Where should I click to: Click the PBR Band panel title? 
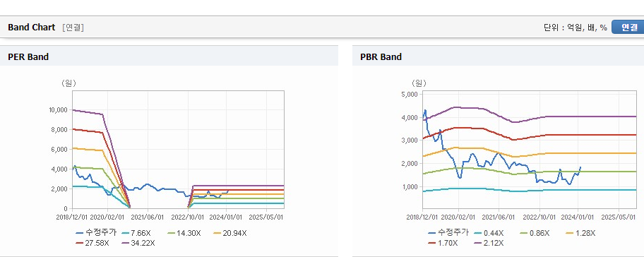pos(381,57)
